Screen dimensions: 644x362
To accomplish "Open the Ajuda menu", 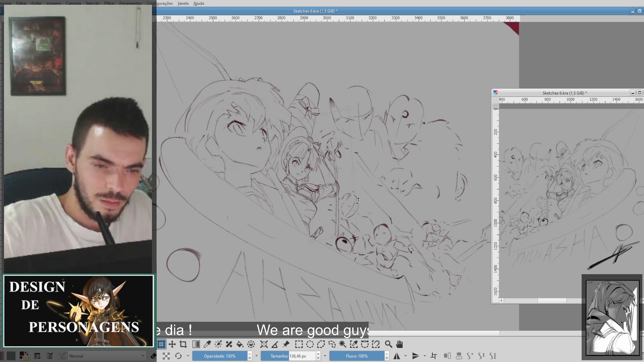I will tap(199, 3).
